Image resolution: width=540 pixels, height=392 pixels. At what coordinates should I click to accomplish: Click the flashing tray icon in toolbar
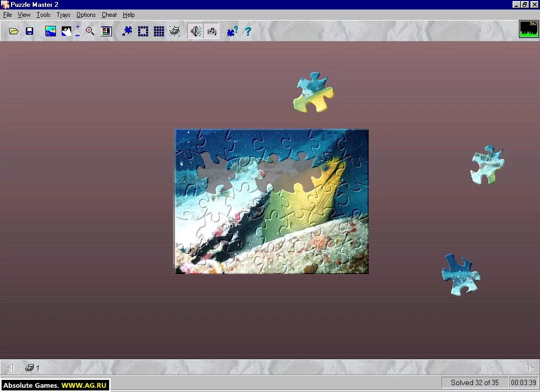point(175,31)
